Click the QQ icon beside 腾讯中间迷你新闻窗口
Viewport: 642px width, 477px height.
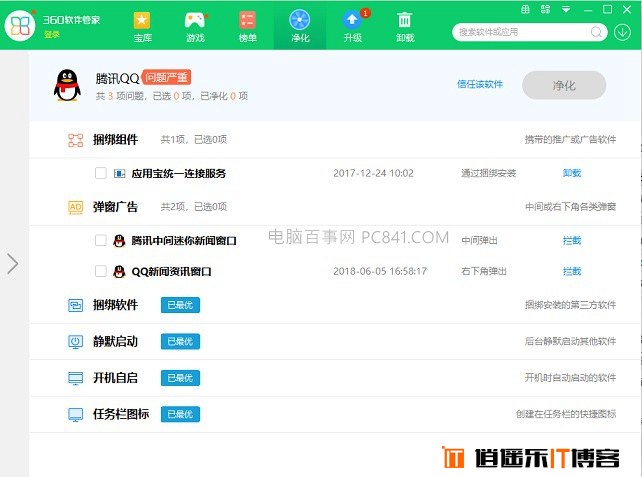pyautogui.click(x=119, y=240)
